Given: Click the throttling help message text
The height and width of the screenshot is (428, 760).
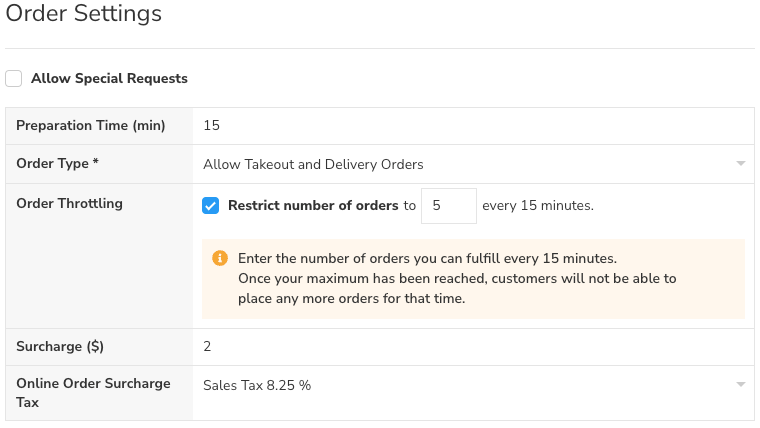Looking at the screenshot, I should click(456, 278).
